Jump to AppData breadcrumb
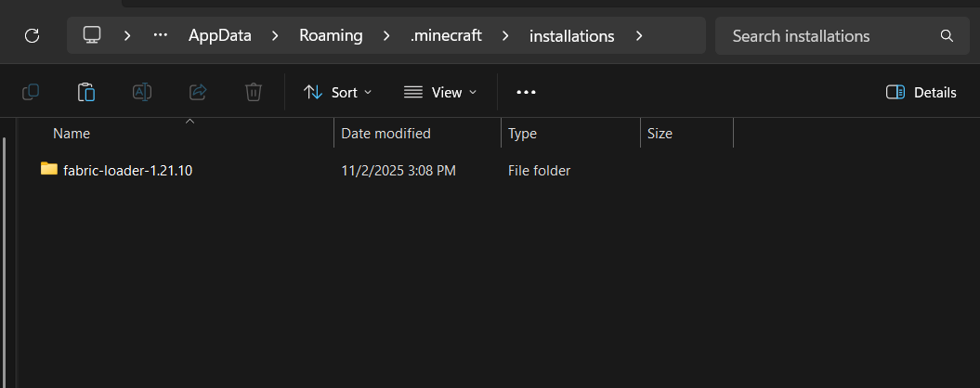The image size is (980, 388). [x=219, y=36]
